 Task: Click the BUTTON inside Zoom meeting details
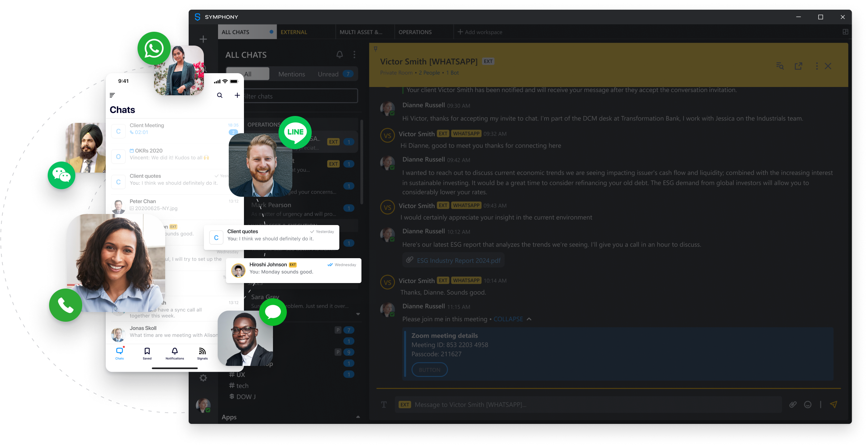pyautogui.click(x=428, y=369)
